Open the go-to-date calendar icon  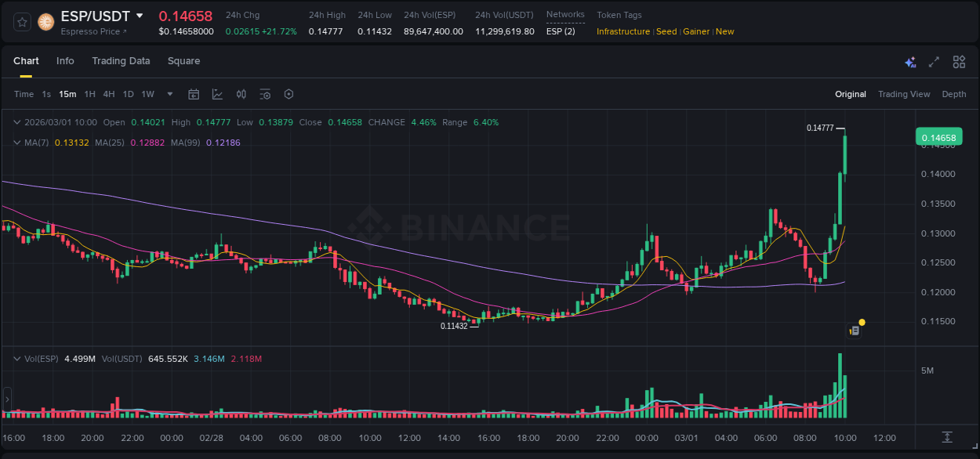point(194,94)
